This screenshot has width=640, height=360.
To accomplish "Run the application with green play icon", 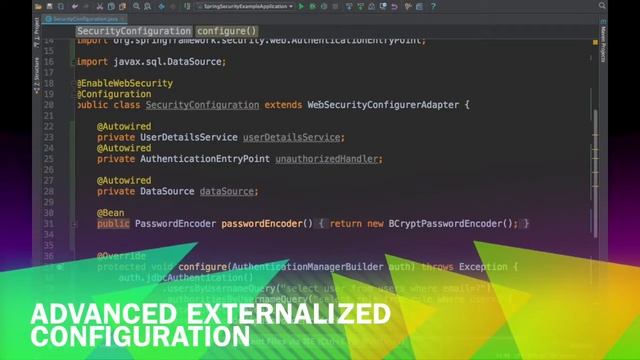I will pyautogui.click(x=301, y=6).
